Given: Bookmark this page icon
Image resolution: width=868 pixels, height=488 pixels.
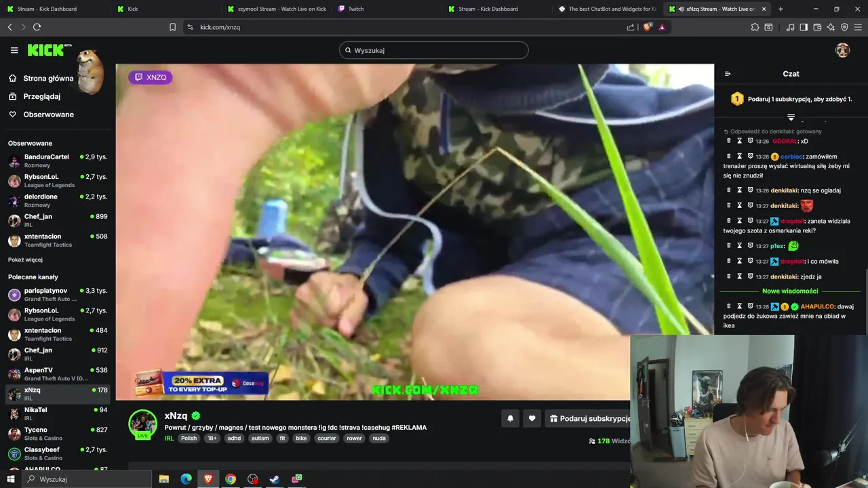Looking at the screenshot, I should [x=172, y=27].
